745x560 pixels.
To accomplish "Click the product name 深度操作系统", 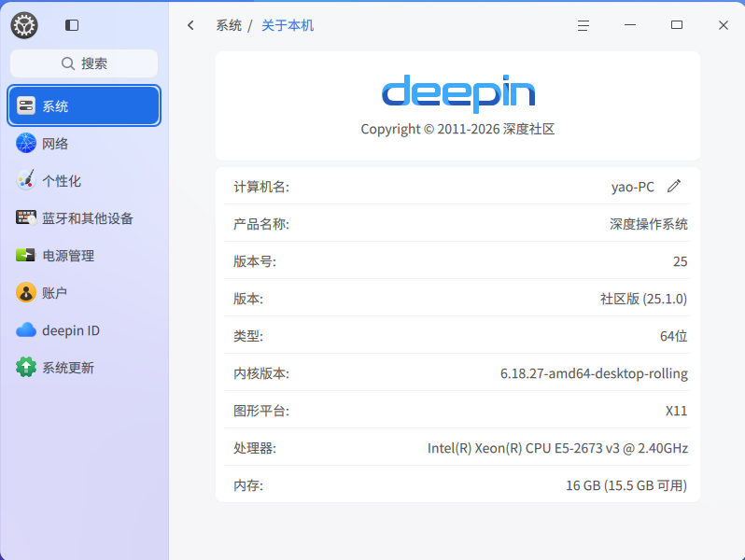I will click(649, 224).
